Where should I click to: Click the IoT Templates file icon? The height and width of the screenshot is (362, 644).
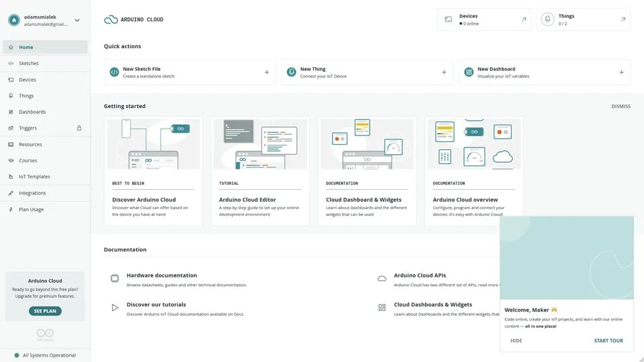point(11,176)
